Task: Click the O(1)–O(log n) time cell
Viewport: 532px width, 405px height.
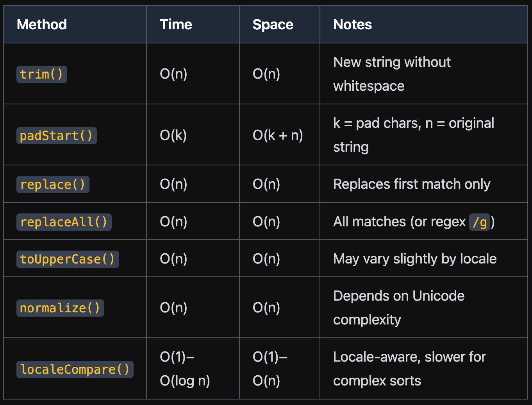Action: point(185,369)
